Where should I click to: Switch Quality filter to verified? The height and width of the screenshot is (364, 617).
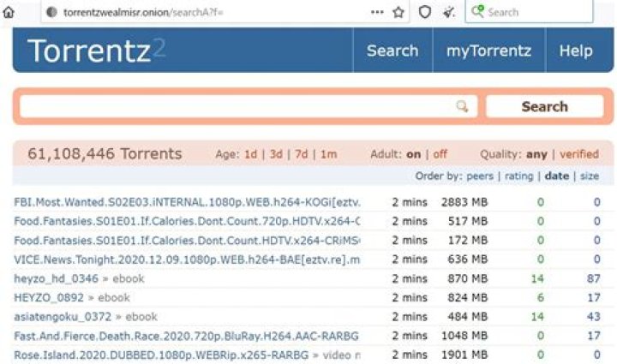579,154
